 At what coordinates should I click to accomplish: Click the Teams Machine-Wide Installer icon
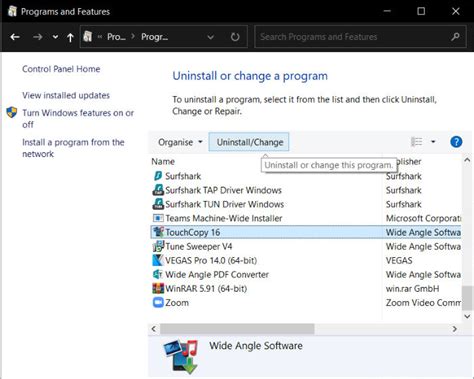pyautogui.click(x=158, y=218)
